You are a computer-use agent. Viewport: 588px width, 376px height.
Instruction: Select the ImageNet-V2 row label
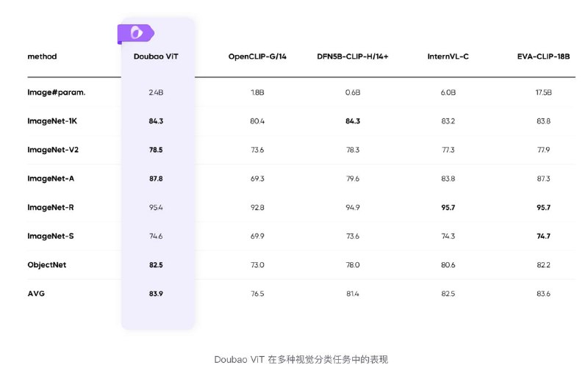(x=53, y=150)
